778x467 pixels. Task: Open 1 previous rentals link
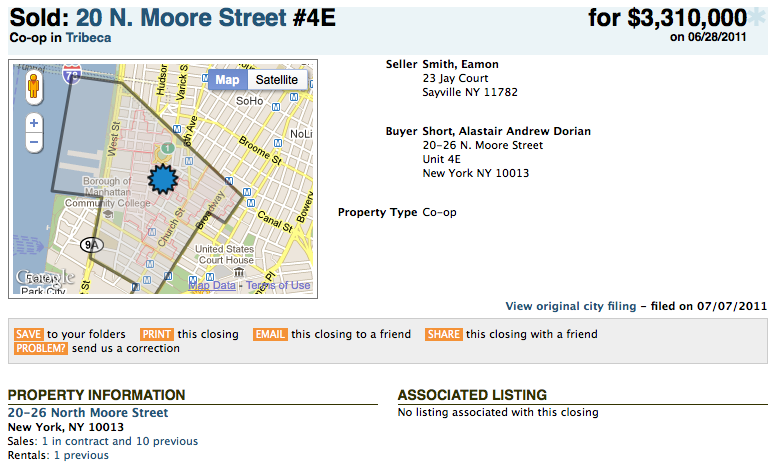point(81,455)
